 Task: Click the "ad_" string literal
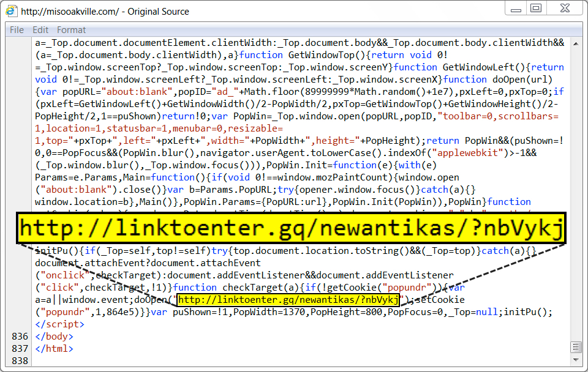[x=225, y=92]
